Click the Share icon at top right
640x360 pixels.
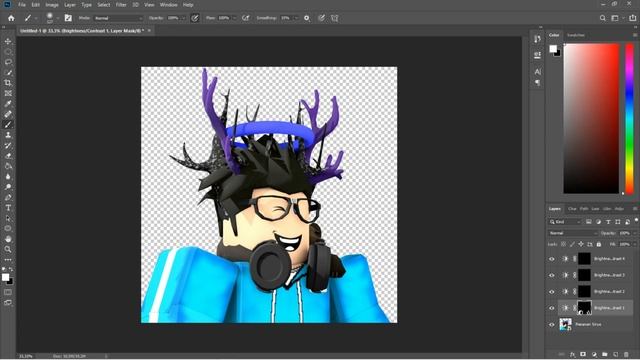(633, 18)
